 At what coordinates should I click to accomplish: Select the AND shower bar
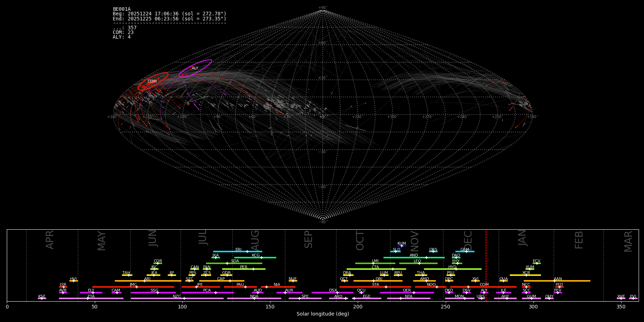click(x=414, y=258)
